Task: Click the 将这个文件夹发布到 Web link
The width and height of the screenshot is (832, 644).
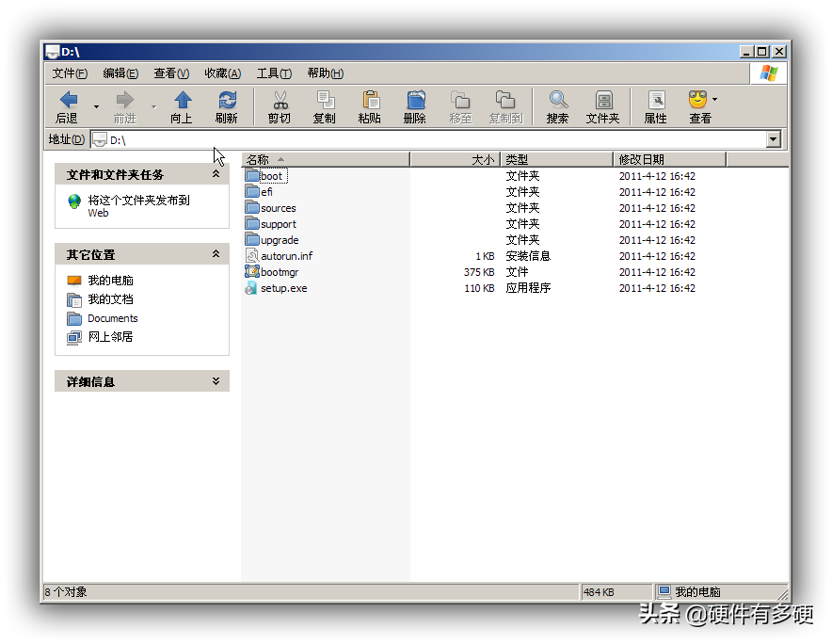Action: 139,206
